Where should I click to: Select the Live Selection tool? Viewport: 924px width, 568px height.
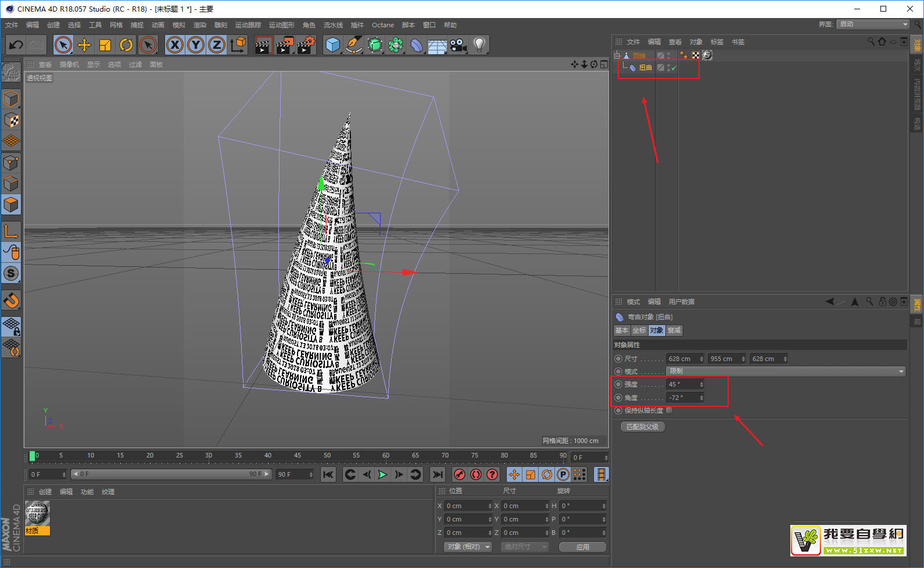coord(63,45)
